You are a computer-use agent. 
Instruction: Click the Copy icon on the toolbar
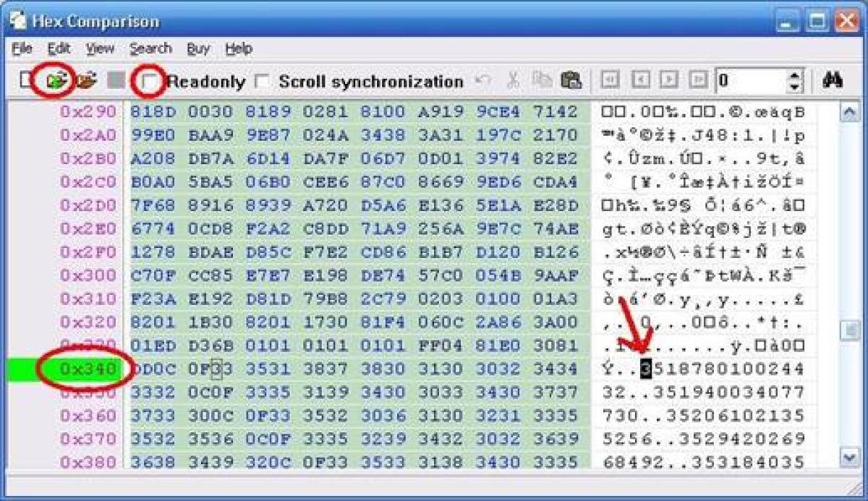point(541,81)
